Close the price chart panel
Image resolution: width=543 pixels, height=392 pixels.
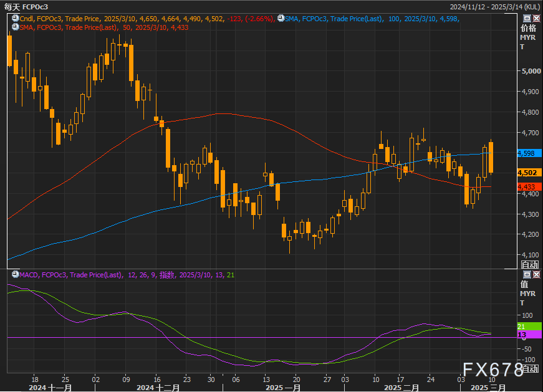coord(536,19)
